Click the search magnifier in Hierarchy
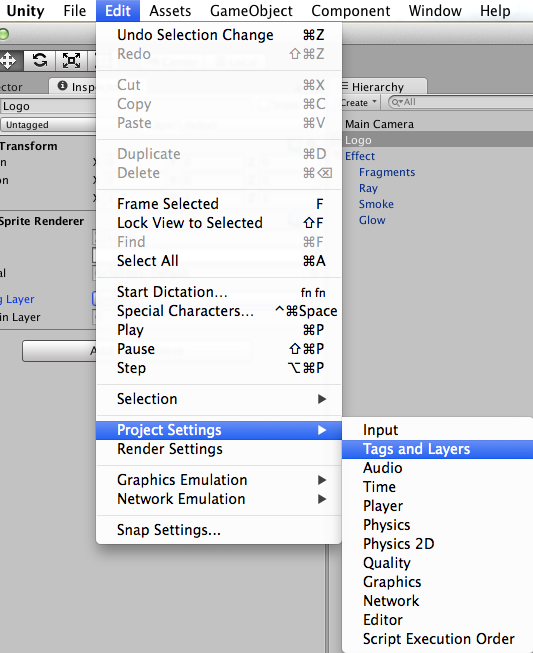 396,102
